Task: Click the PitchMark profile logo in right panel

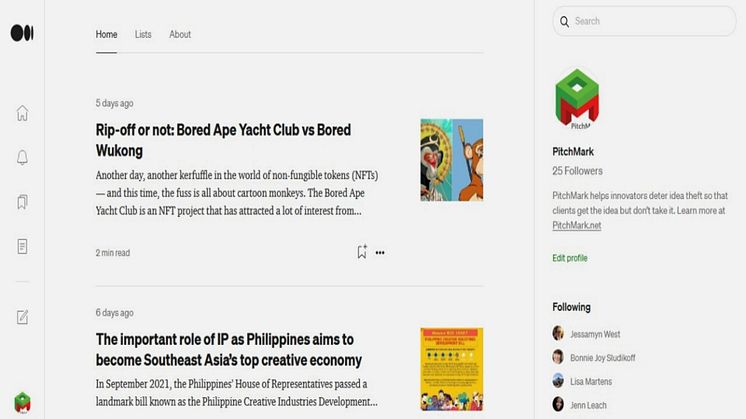Action: point(576,98)
